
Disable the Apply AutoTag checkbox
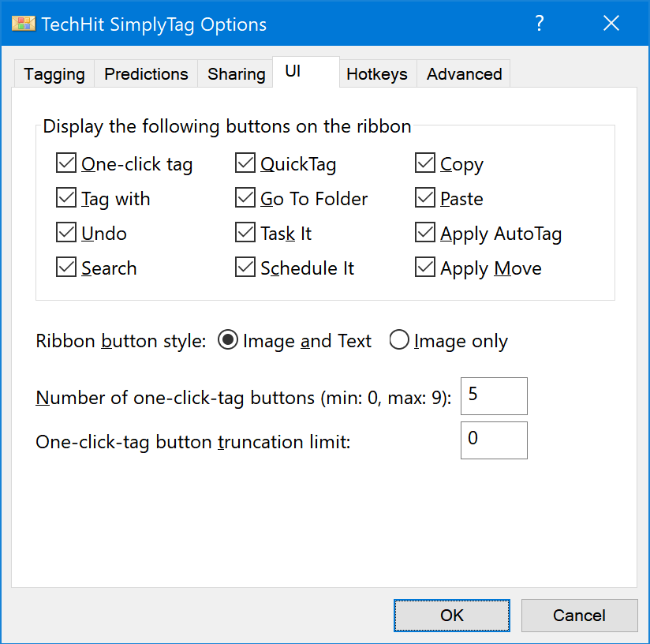point(425,232)
